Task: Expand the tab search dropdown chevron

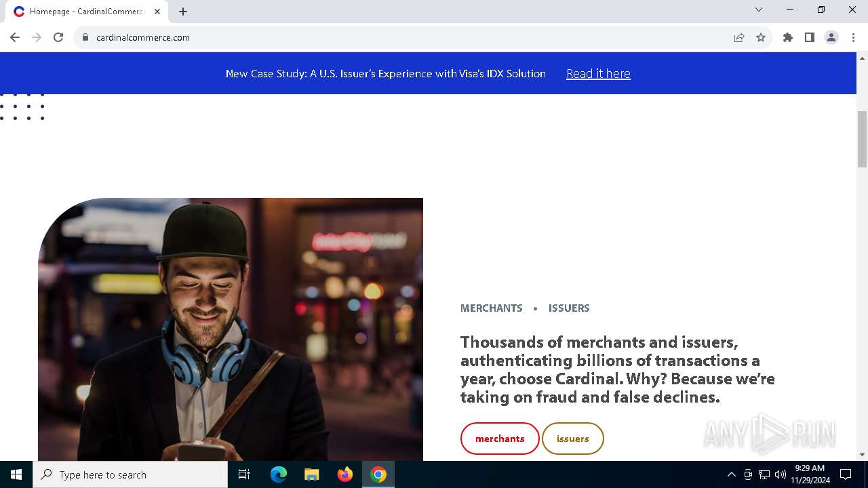Action: click(759, 9)
